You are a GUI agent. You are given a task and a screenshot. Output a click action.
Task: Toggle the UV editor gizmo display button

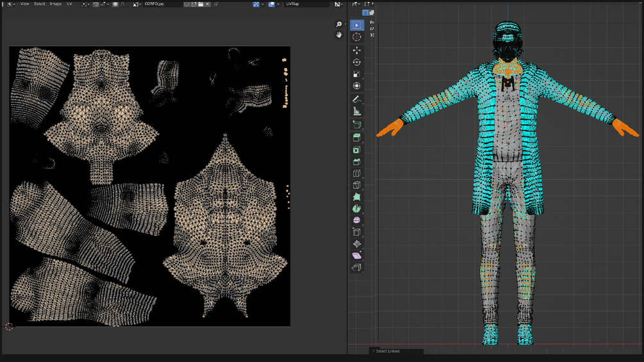point(256,4)
